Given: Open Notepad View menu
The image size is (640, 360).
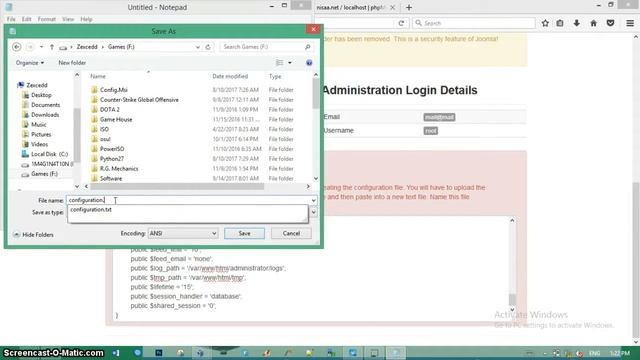Looking at the screenshot, I should pos(68,19).
